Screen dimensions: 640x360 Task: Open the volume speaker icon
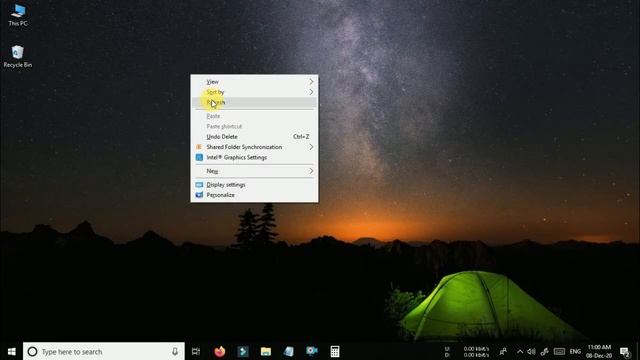click(x=531, y=351)
